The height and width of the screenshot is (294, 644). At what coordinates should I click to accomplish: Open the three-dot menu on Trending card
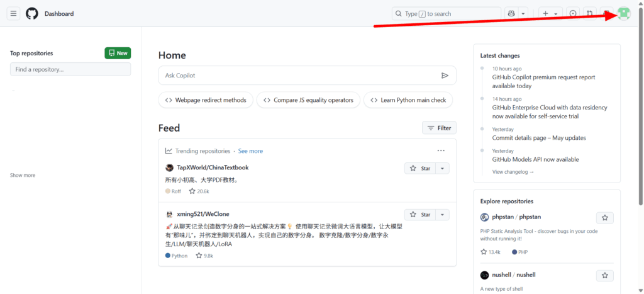tap(441, 150)
